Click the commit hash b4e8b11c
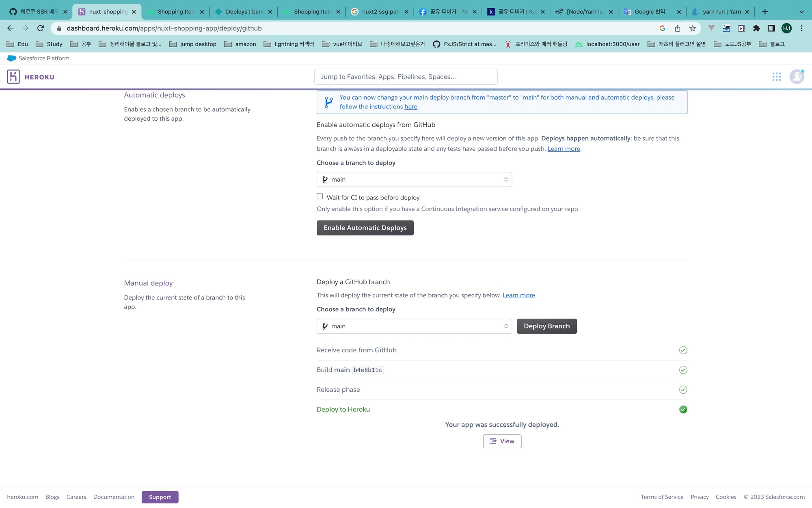The width and height of the screenshot is (812, 508). [x=368, y=370]
